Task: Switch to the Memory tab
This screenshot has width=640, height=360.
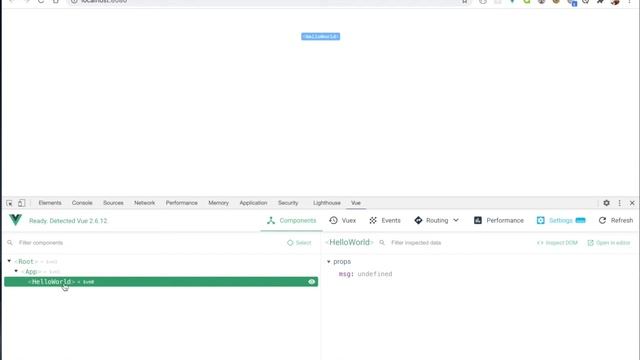Action: [218, 203]
